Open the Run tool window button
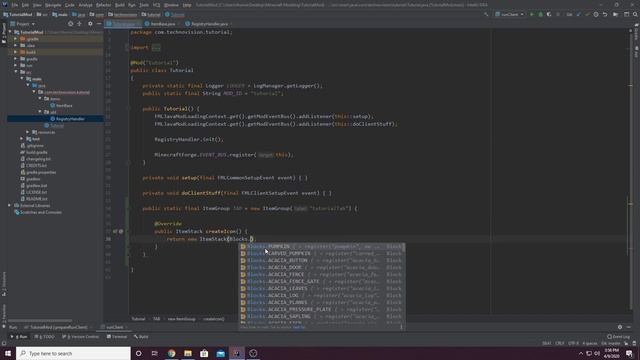The height and width of the screenshot is (360, 640). (x=19, y=337)
